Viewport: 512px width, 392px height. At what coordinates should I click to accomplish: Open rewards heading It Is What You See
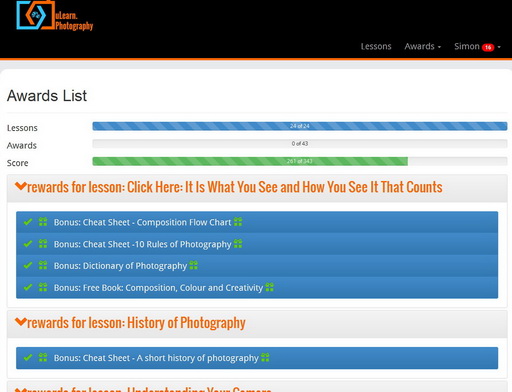[235, 187]
